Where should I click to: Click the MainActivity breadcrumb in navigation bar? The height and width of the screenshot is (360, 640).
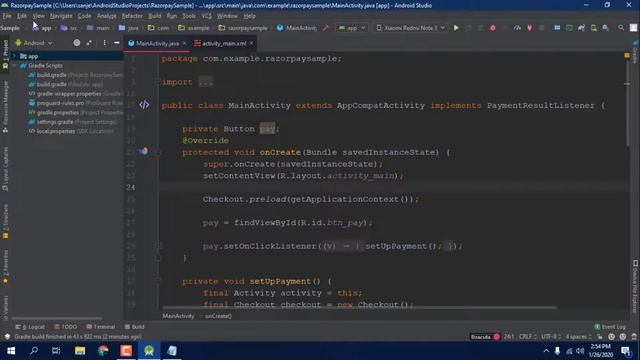pyautogui.click(x=297, y=28)
